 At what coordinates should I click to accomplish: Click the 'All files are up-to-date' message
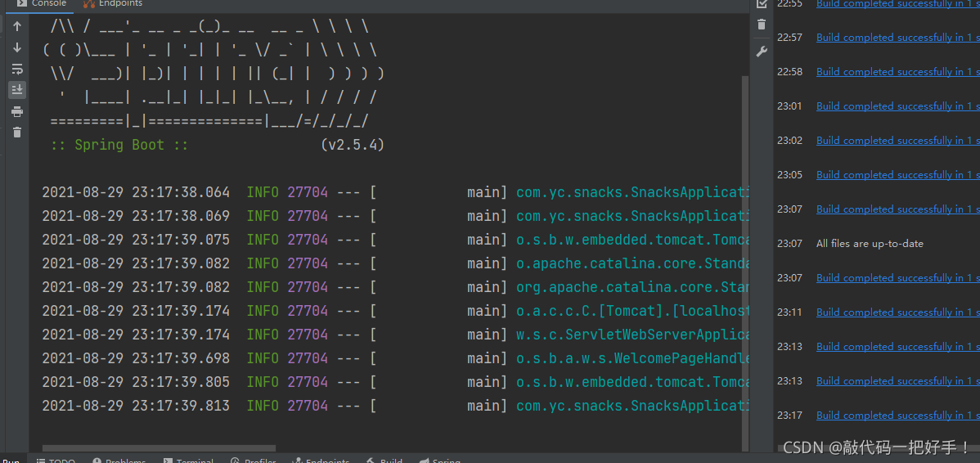[x=870, y=244]
